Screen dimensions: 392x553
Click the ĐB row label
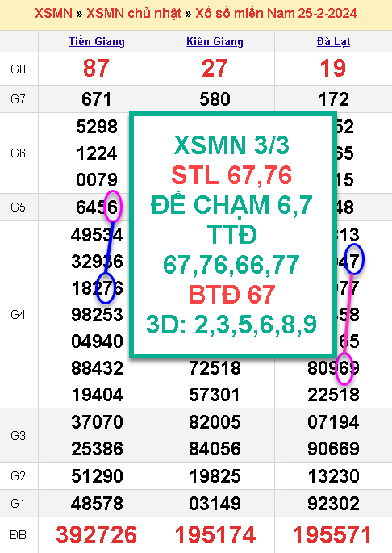(x=18, y=535)
